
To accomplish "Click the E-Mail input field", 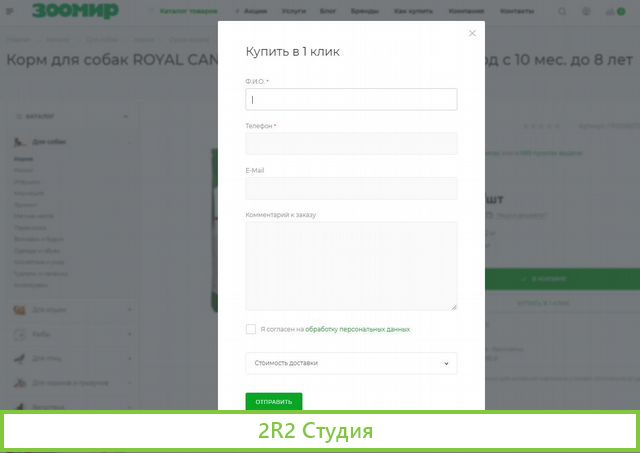I will click(x=351, y=188).
